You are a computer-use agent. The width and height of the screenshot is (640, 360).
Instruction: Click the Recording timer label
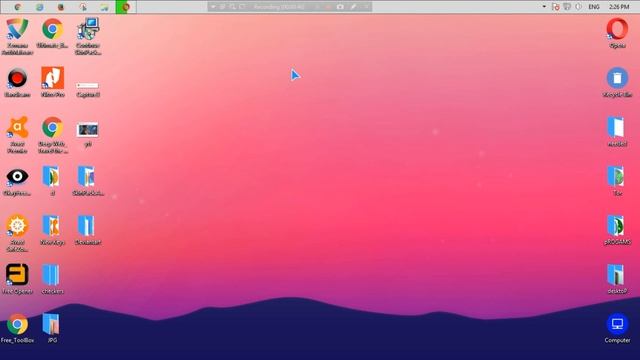click(279, 7)
